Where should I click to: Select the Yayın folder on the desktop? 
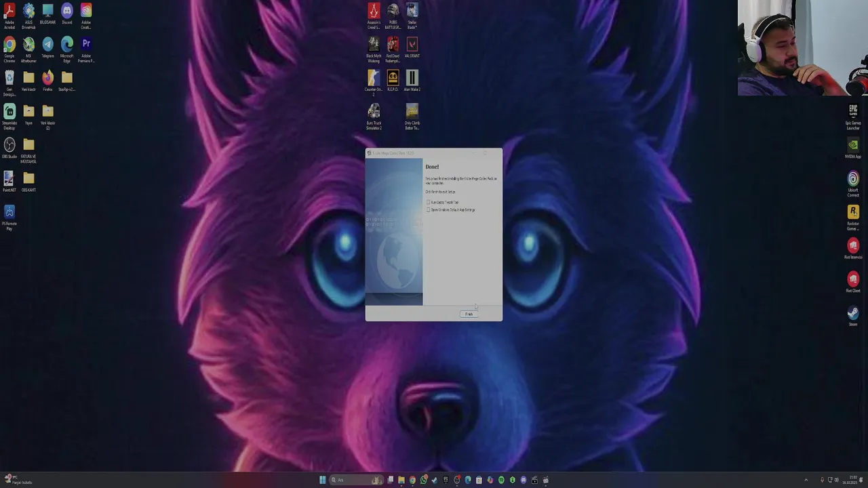[x=28, y=115]
